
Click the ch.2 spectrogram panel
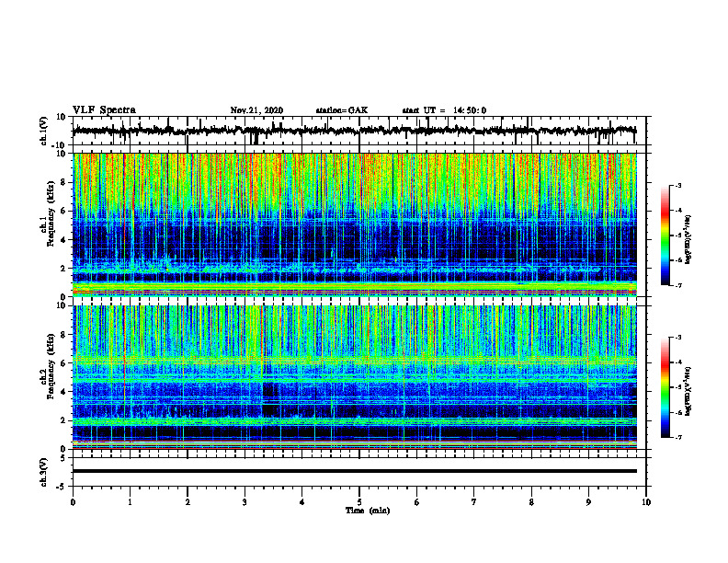[x=355, y=377]
